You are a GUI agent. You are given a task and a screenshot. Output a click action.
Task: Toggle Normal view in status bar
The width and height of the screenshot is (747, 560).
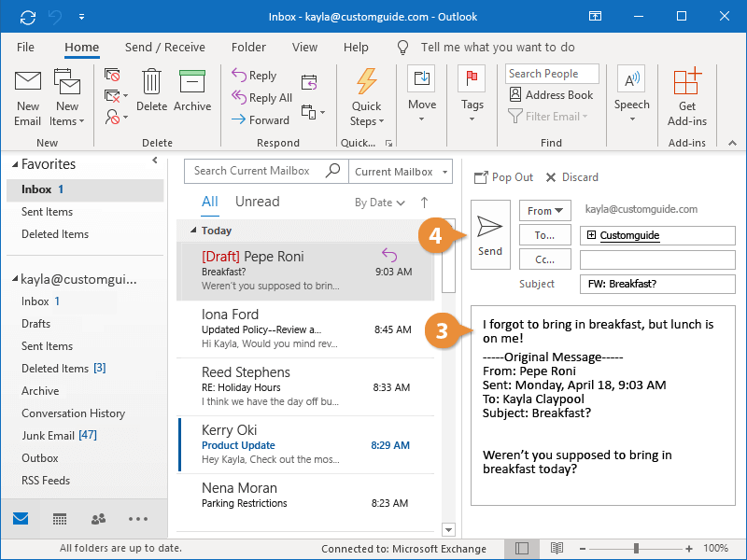pos(522,548)
